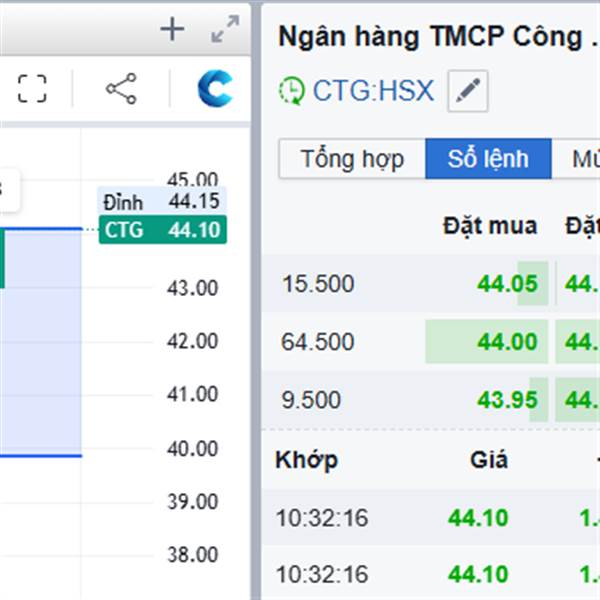The width and height of the screenshot is (600, 600).
Task: Click 38.00 on the price axis
Action: pos(192,554)
